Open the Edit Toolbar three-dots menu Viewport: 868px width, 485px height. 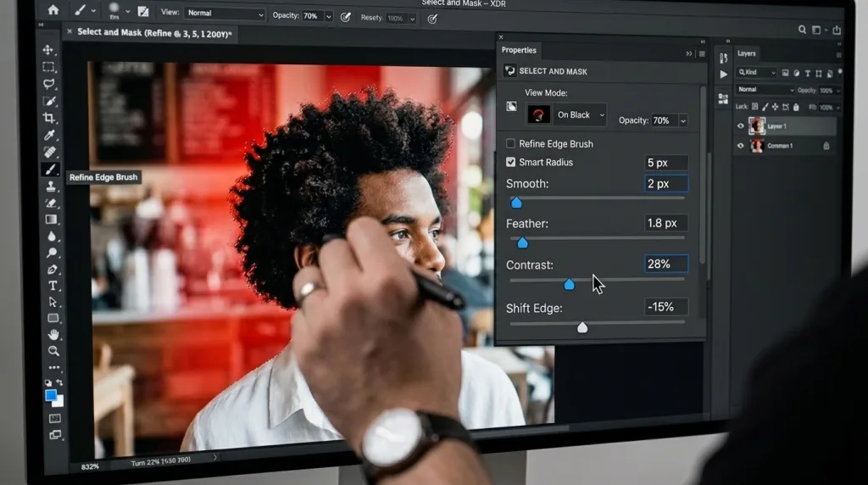coord(54,367)
